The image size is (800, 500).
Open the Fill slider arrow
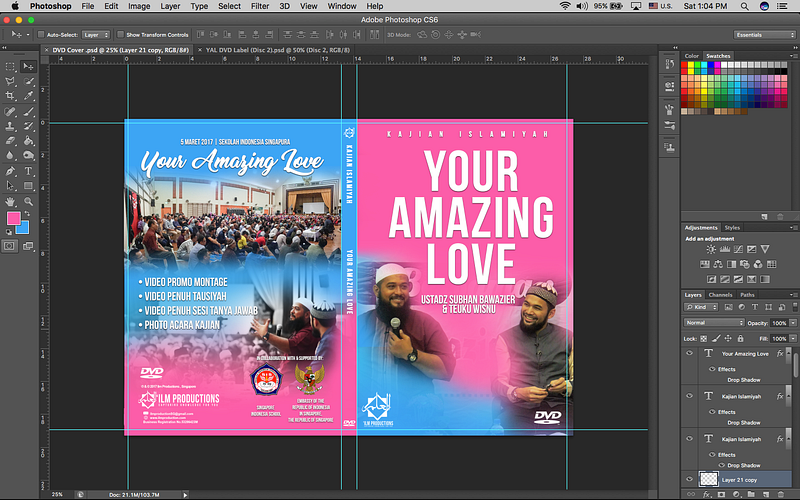[793, 339]
